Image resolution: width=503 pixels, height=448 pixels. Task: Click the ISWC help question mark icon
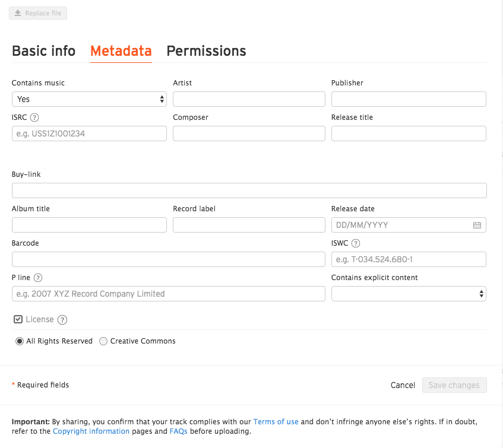[356, 243]
